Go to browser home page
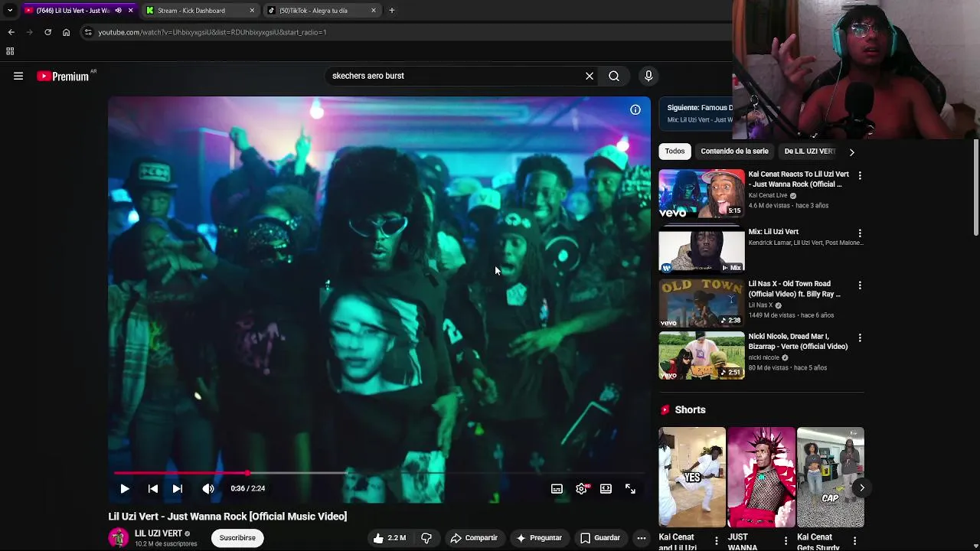Screen dimensions: 980x551 point(66,32)
